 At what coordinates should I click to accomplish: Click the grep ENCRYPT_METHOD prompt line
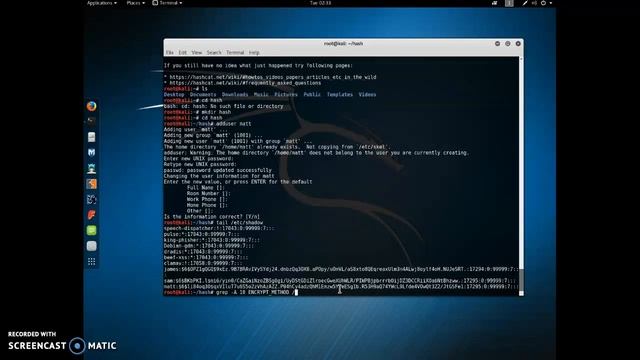231,292
